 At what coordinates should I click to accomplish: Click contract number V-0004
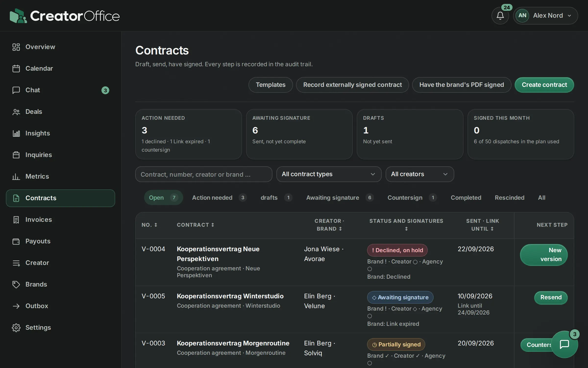tap(153, 249)
